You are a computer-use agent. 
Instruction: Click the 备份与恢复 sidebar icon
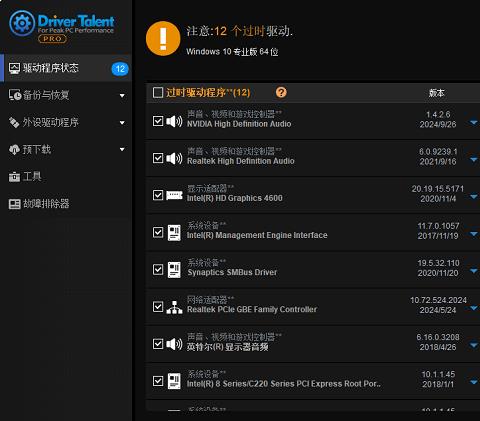[15, 95]
